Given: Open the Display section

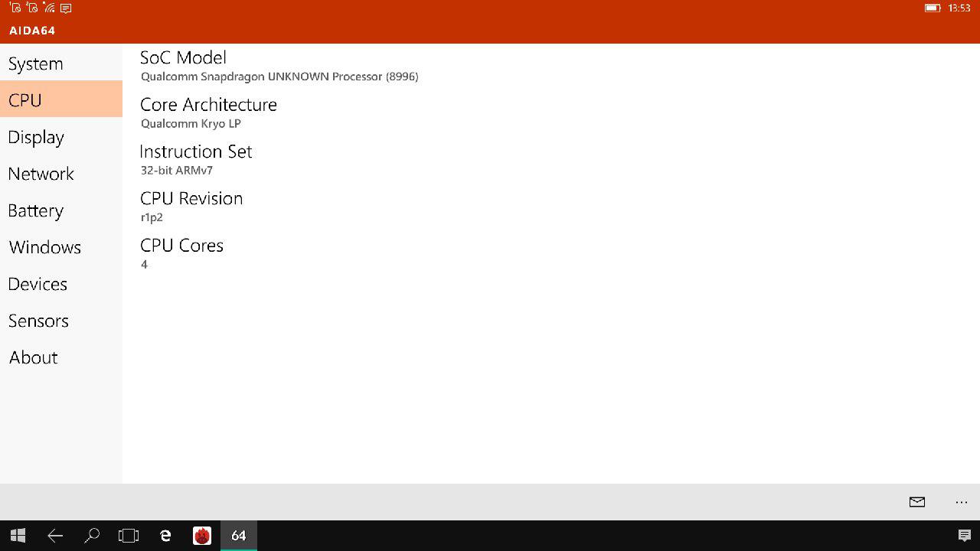Looking at the screenshot, I should [x=61, y=136].
